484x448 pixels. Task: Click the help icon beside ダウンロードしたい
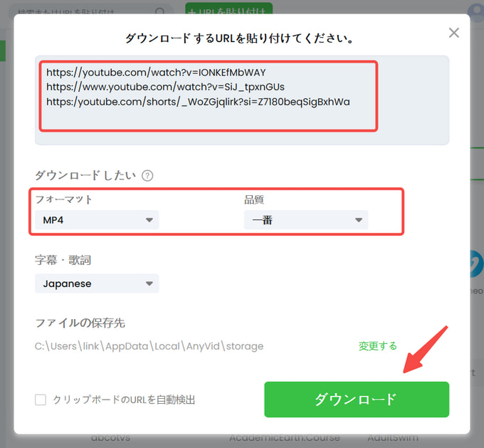point(147,176)
